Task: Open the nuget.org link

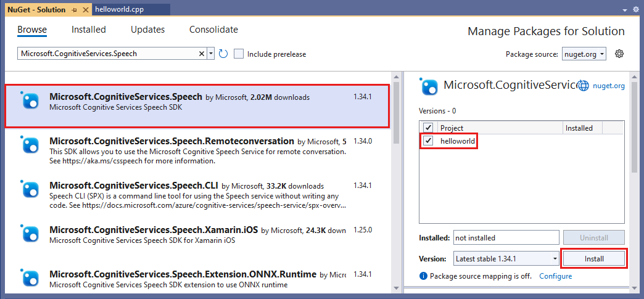Action: [609, 86]
